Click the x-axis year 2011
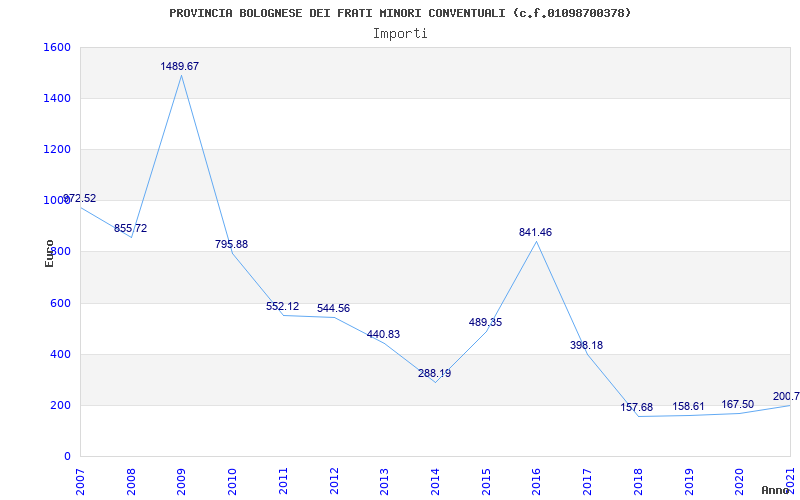Image resolution: width=800 pixels, height=500 pixels. point(283,481)
